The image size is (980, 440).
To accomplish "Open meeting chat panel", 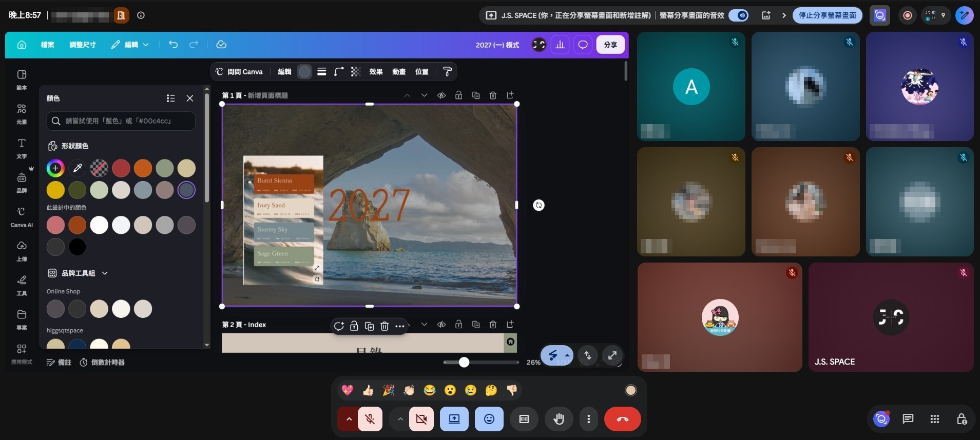I will [x=908, y=419].
